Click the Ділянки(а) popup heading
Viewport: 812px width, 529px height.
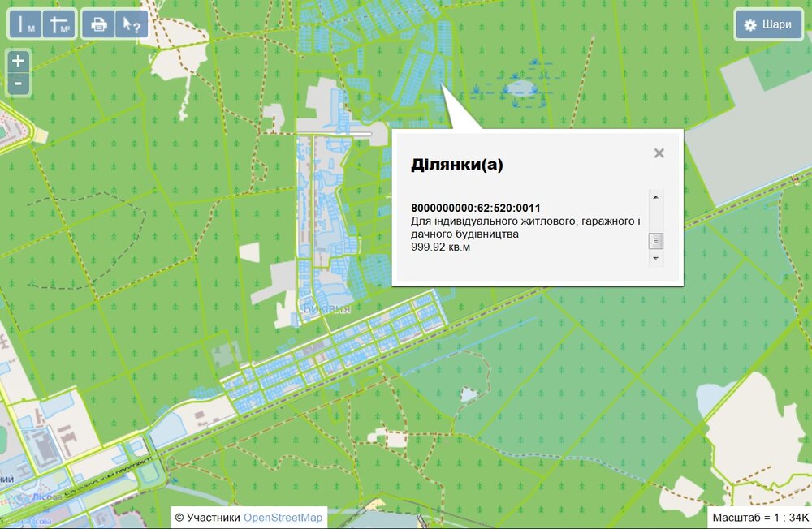(456, 165)
